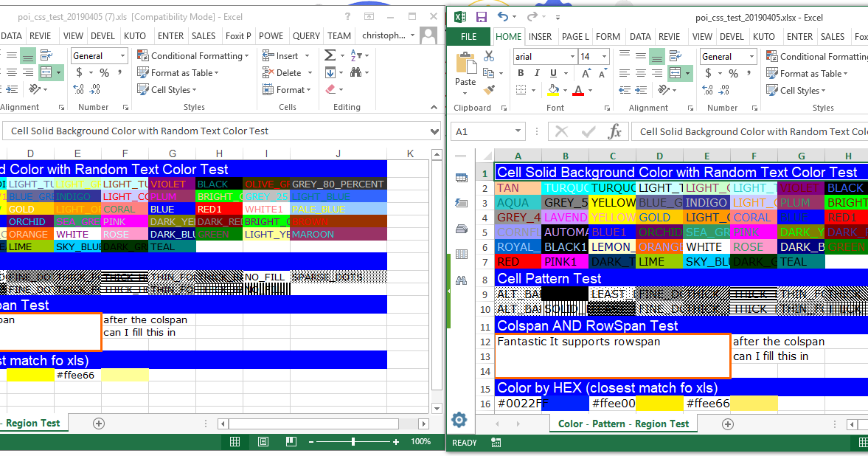Select the Cut (scissors) icon

click(488, 56)
